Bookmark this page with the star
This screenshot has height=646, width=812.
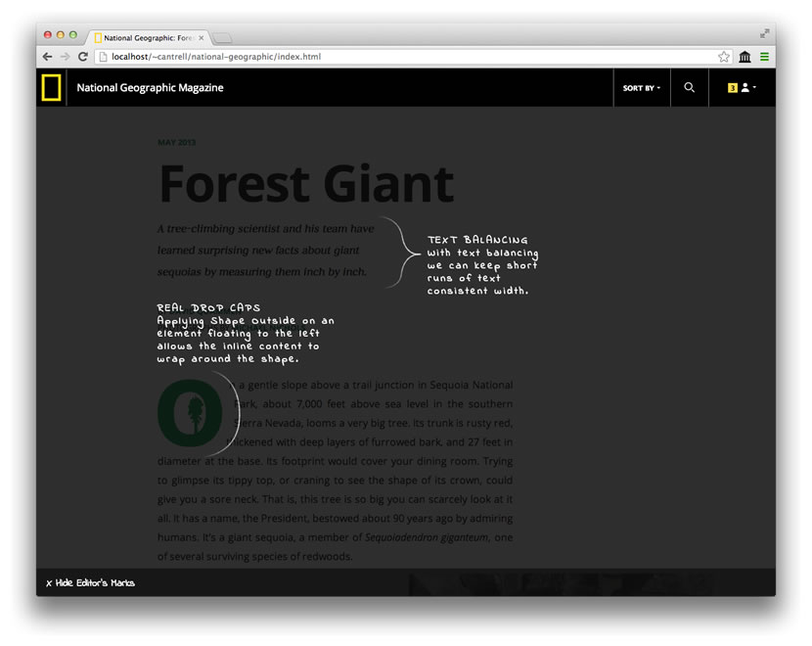point(723,57)
